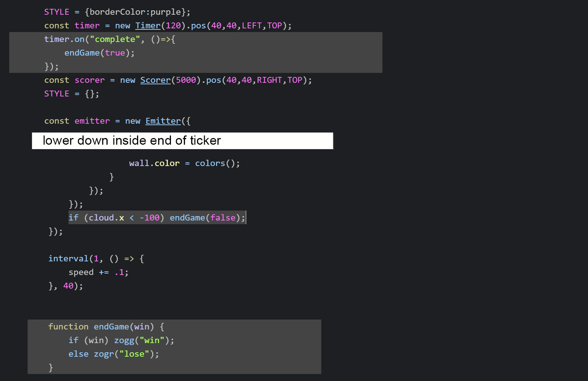Click the 'if (win) zogg("win");' line
588x381 pixels.
[x=121, y=341]
